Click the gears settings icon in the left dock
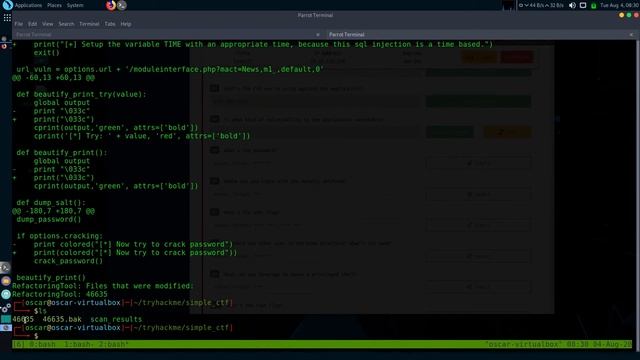Image resolution: width=640 pixels, height=360 pixels. tap(6, 307)
